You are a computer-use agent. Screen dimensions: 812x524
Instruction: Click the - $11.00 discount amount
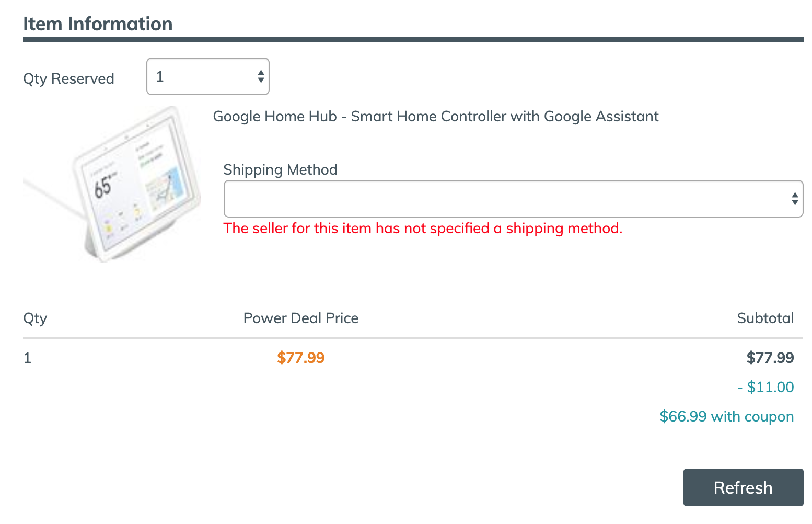[765, 387]
